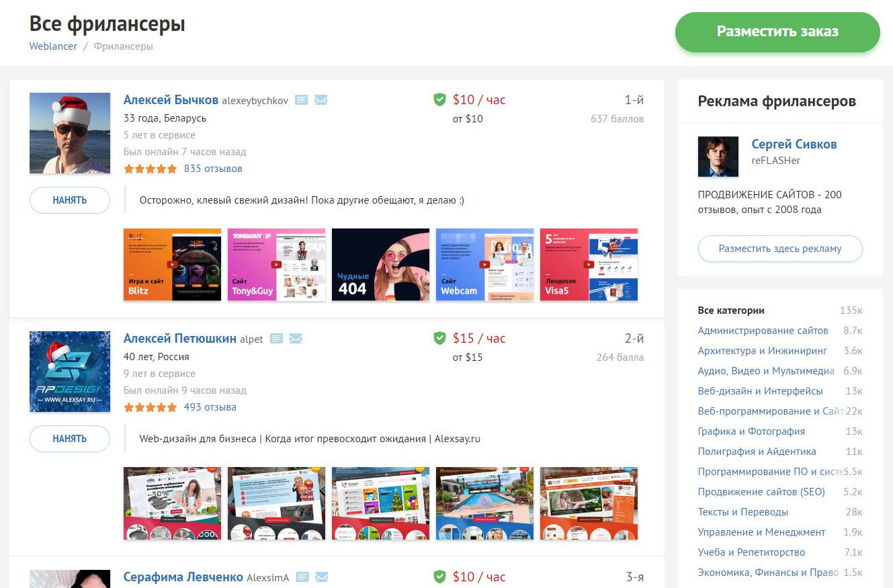Click the message envelope icon next to alexeybychkov
Screen dimensions: 893x588
321,100
